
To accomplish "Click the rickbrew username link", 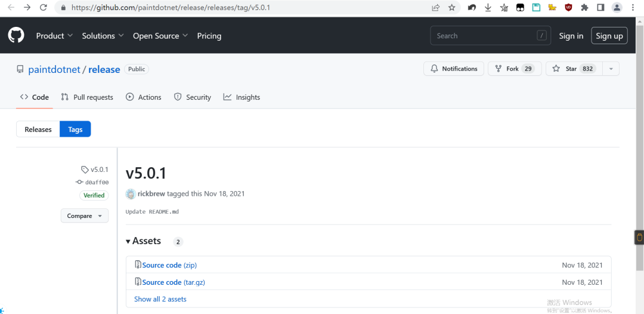I will tap(151, 193).
